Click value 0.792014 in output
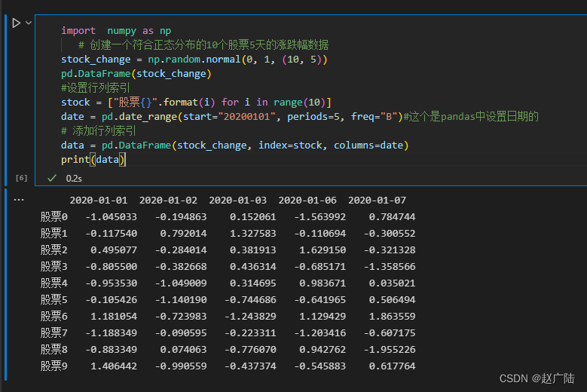Image resolution: width=587 pixels, height=392 pixels. 183,233
